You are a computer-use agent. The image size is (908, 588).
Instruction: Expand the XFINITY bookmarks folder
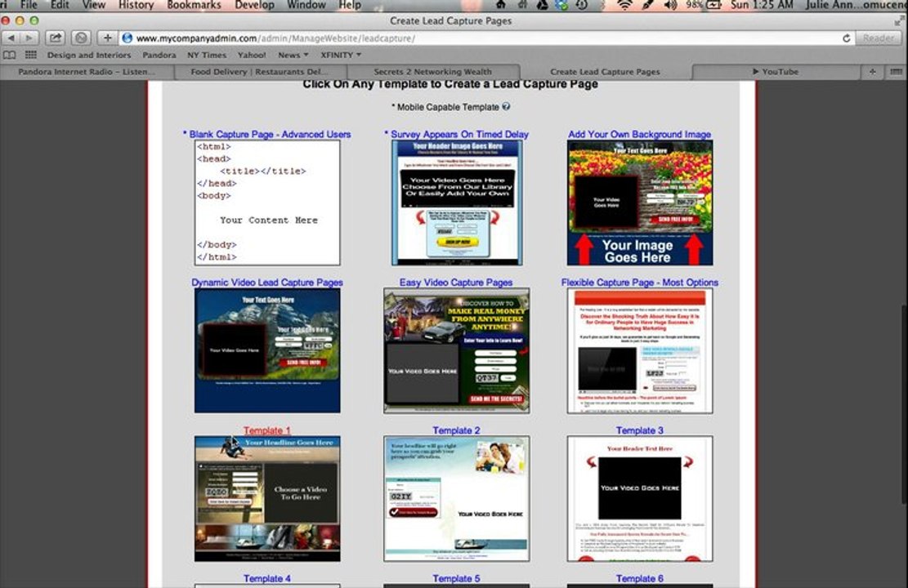[x=341, y=55]
